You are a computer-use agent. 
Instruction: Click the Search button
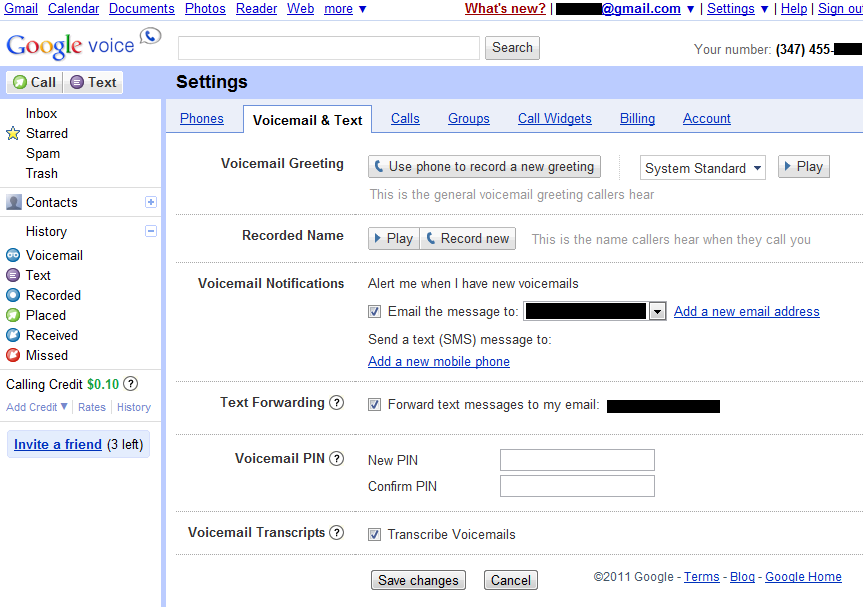(x=512, y=48)
